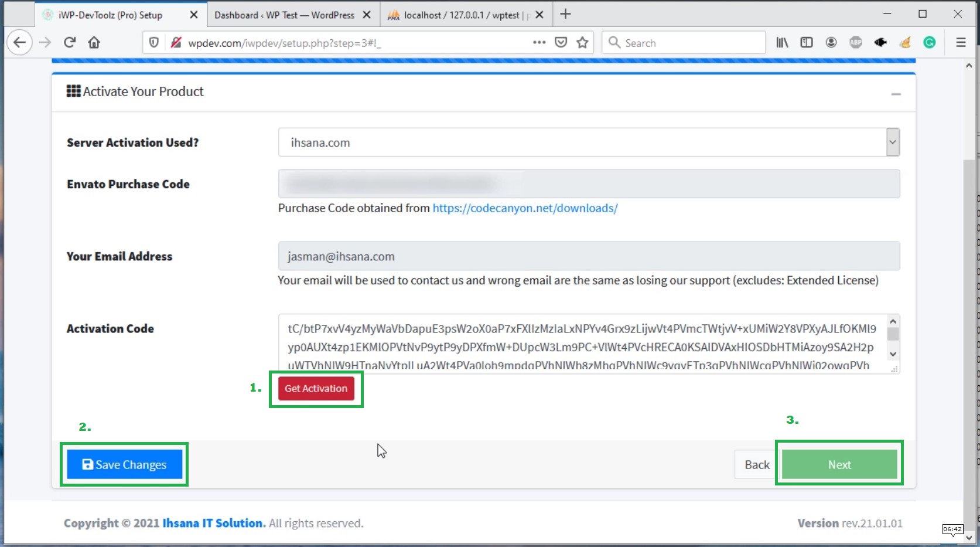This screenshot has height=547, width=980.
Task: Bookmark this page with the star icon
Action: tap(582, 42)
